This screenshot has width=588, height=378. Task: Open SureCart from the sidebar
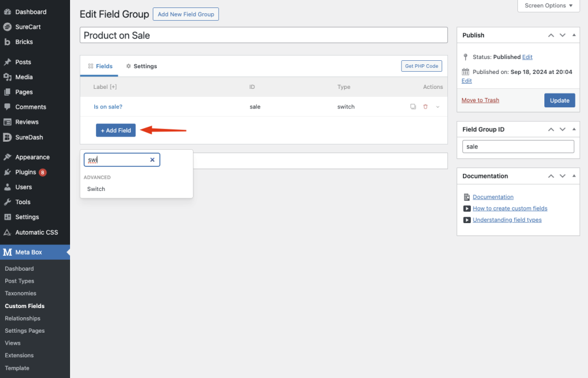coord(28,27)
